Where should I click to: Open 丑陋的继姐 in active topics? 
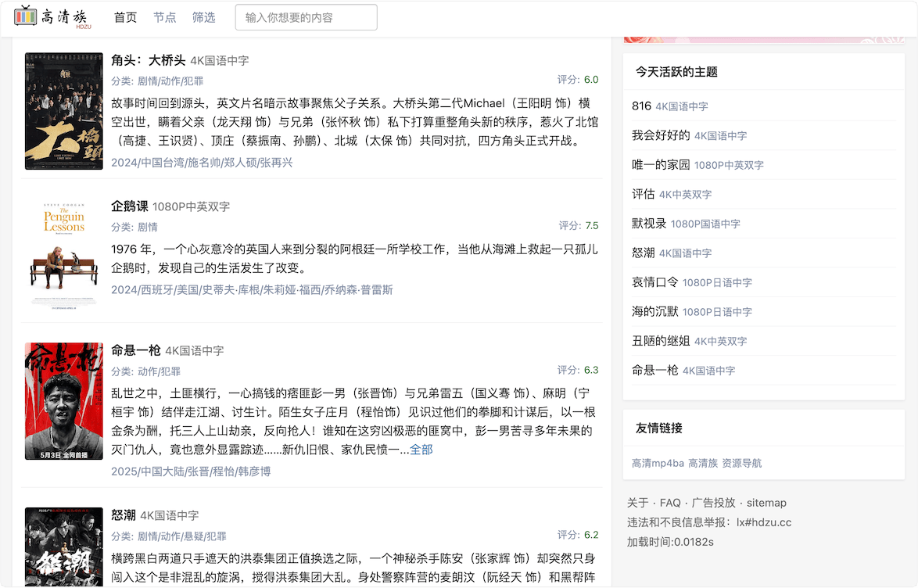pyautogui.click(x=661, y=340)
